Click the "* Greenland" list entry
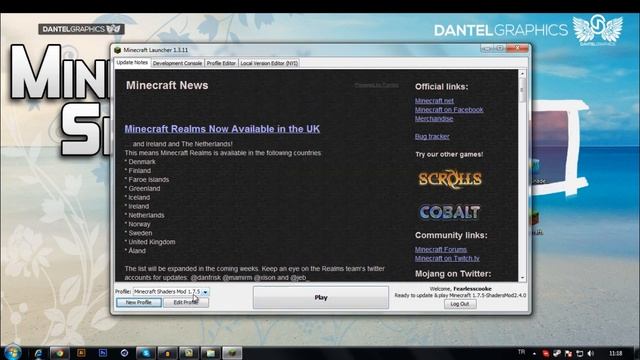 142,189
